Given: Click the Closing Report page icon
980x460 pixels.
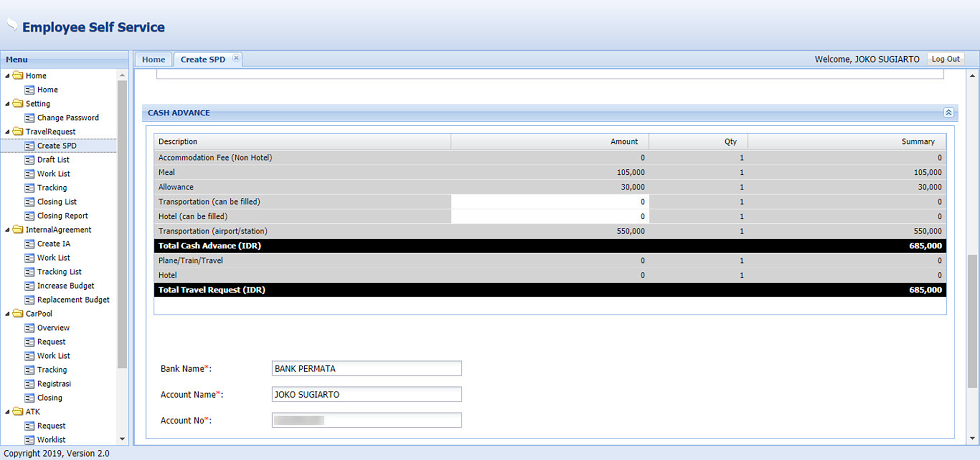Looking at the screenshot, I should point(30,216).
